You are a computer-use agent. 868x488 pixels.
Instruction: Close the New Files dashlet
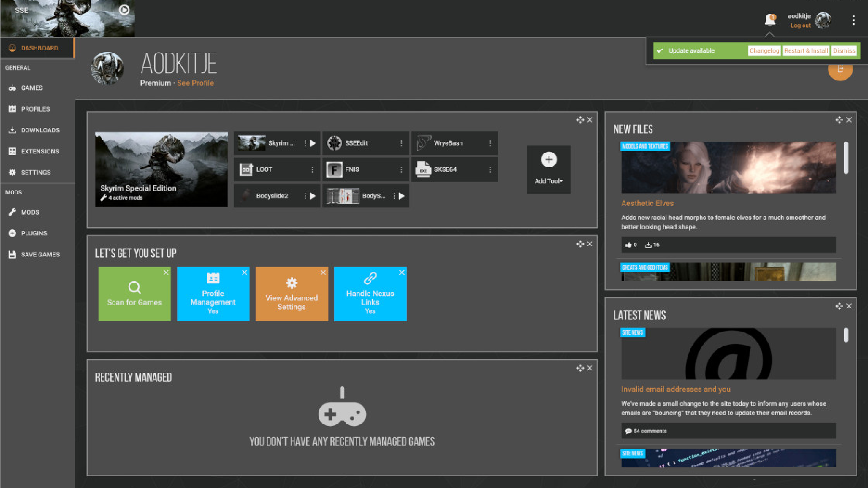[849, 120]
